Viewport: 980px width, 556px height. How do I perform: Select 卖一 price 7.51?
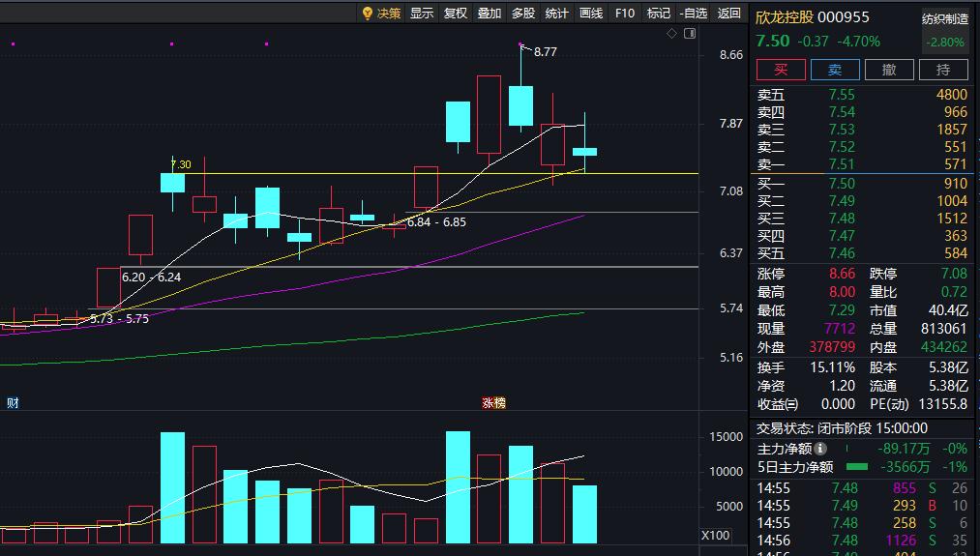842,164
